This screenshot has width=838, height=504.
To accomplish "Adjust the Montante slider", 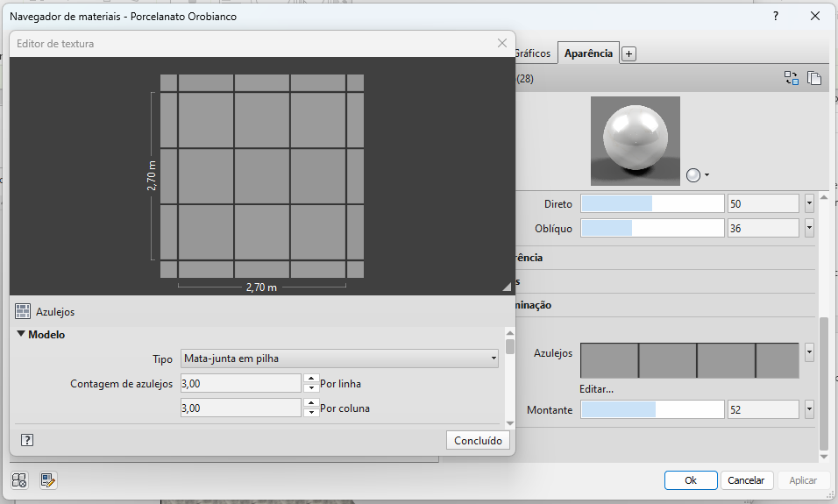I will point(652,410).
